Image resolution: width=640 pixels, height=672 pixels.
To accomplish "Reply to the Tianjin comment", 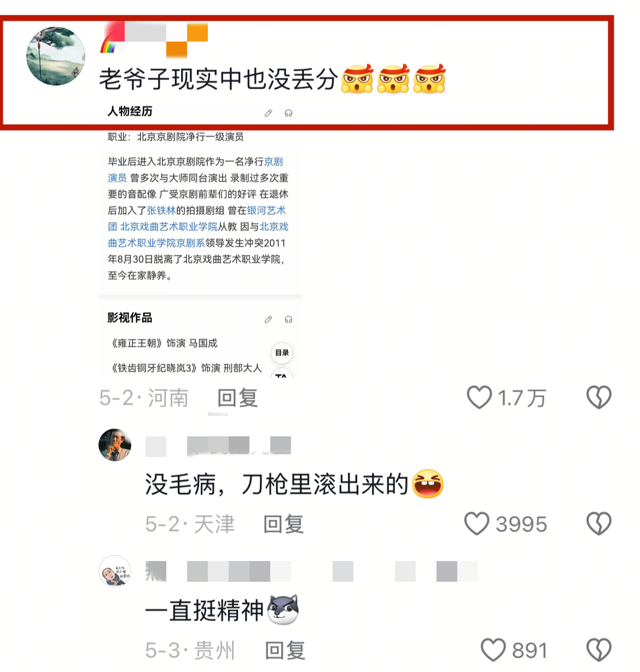I will click(x=283, y=524).
